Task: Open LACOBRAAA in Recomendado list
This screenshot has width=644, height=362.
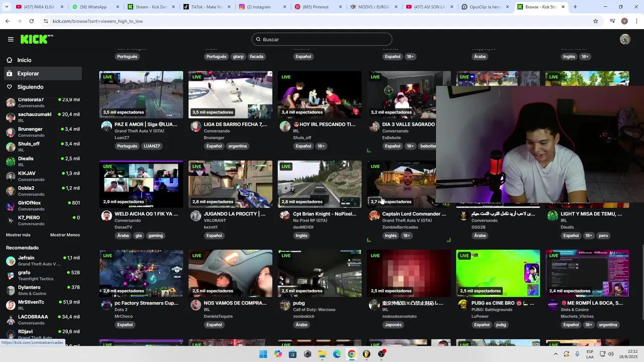Action: tap(43, 320)
